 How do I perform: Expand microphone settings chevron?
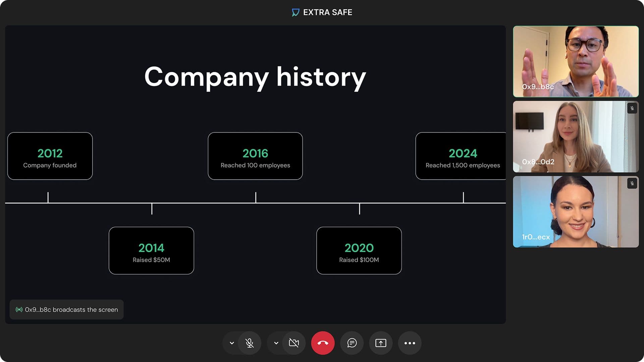pyautogui.click(x=231, y=343)
